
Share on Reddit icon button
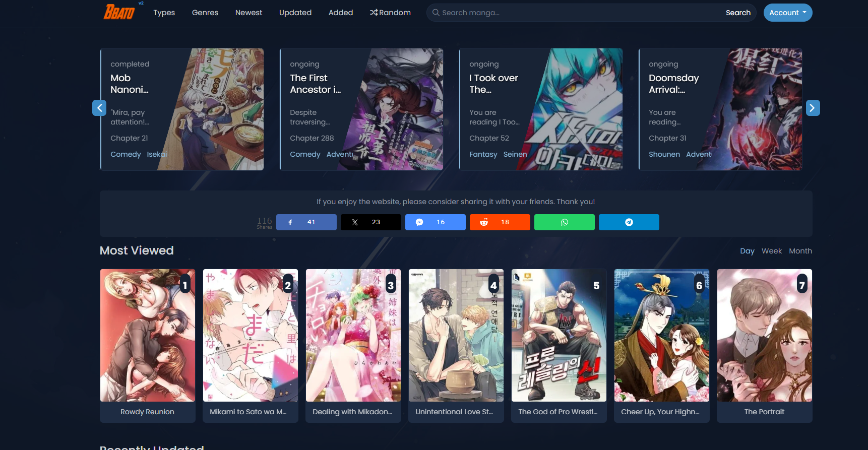point(500,222)
